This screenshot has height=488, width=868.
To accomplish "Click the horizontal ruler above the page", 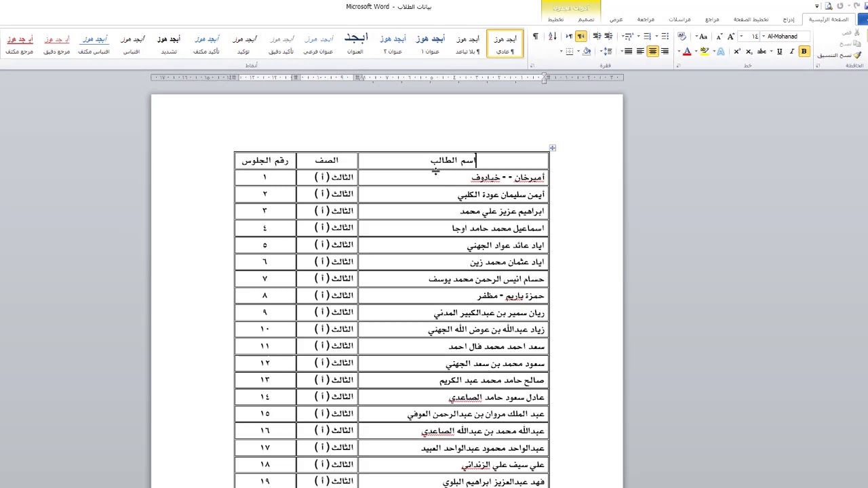I will point(387,77).
